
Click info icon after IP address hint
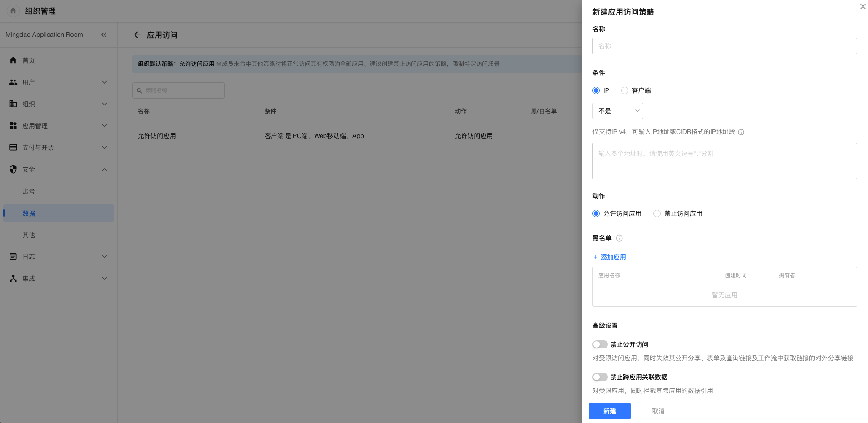pyautogui.click(x=741, y=132)
